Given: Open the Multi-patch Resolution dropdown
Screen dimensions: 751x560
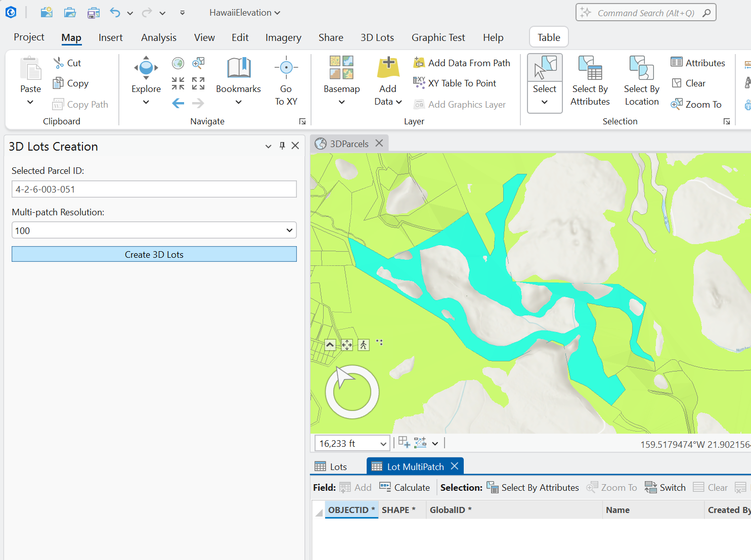Looking at the screenshot, I should tap(154, 230).
